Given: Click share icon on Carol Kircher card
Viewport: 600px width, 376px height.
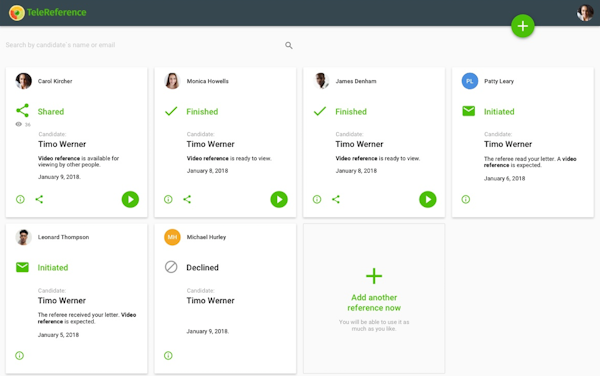Looking at the screenshot, I should [x=39, y=199].
